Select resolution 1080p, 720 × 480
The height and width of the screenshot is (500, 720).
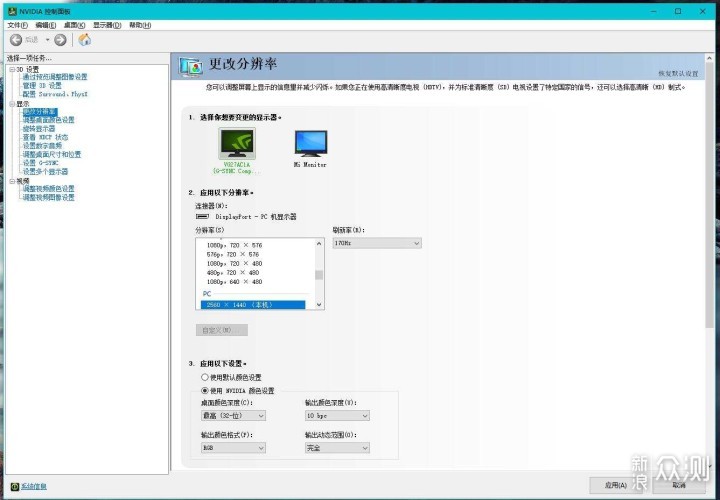(234, 264)
